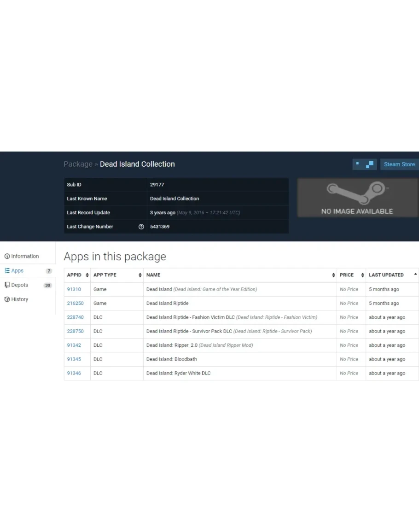This screenshot has height=532, width=419.
Task: Click the History sidebar icon
Action: pyautogui.click(x=7, y=299)
